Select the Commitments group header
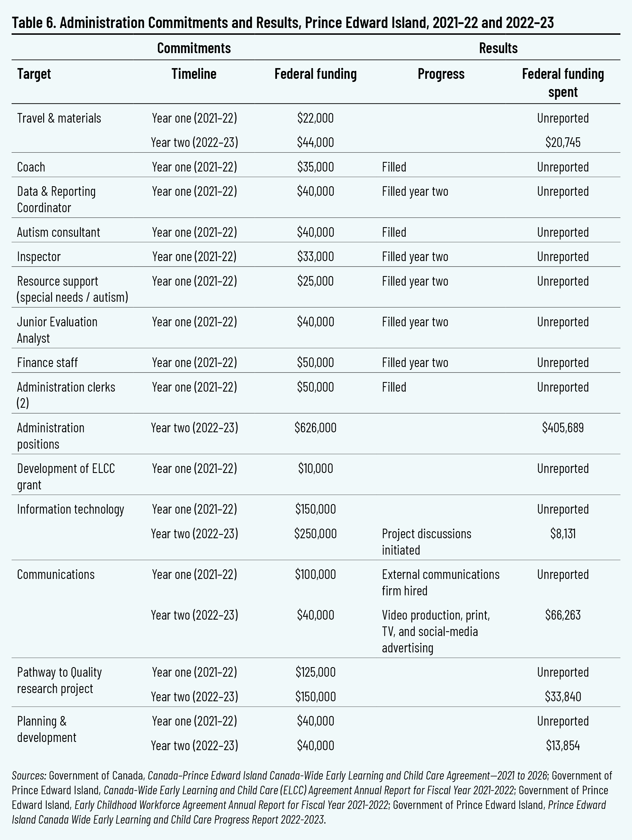The image size is (632, 840). click(x=194, y=48)
